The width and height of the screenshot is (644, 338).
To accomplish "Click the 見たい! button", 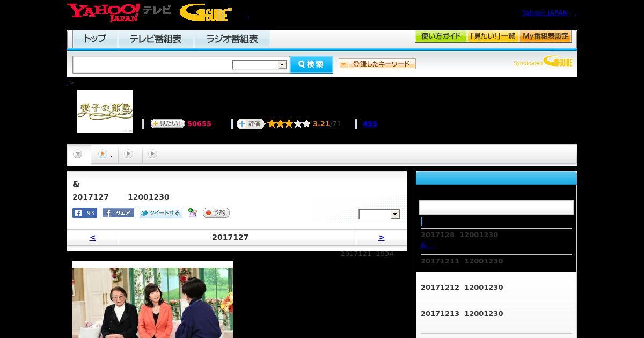I will 167,123.
